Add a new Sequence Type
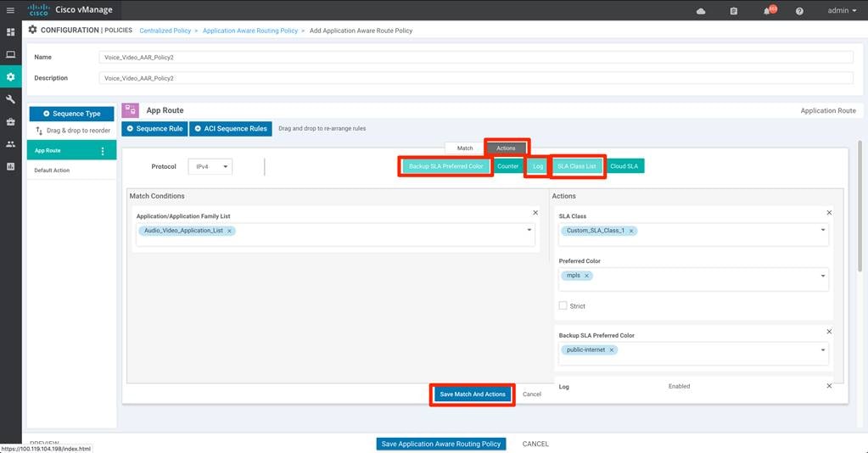Image resolution: width=868 pixels, height=453 pixels. (71, 114)
